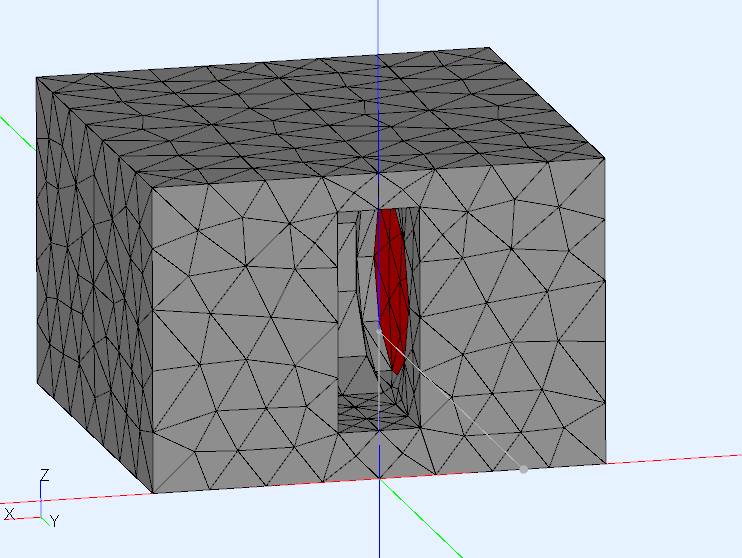This screenshot has height=558, width=742.
Task: Click the gray round handle ending the white line
Action: coord(523,469)
